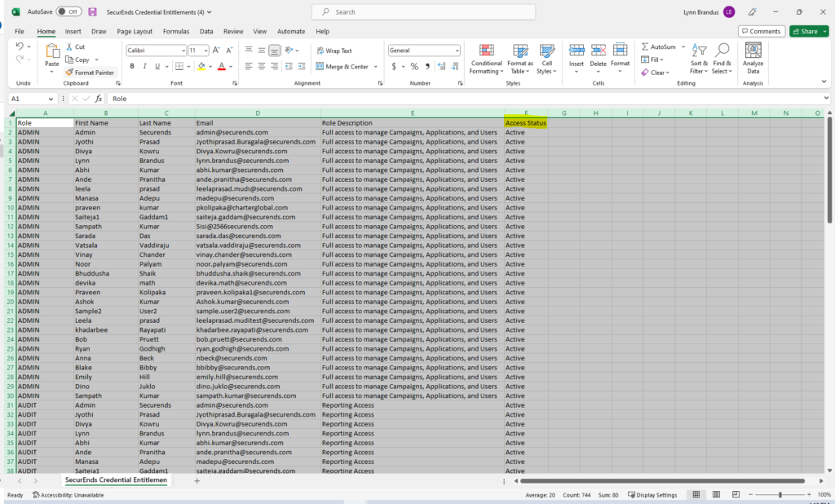Click the Percent Style icon

[414, 66]
